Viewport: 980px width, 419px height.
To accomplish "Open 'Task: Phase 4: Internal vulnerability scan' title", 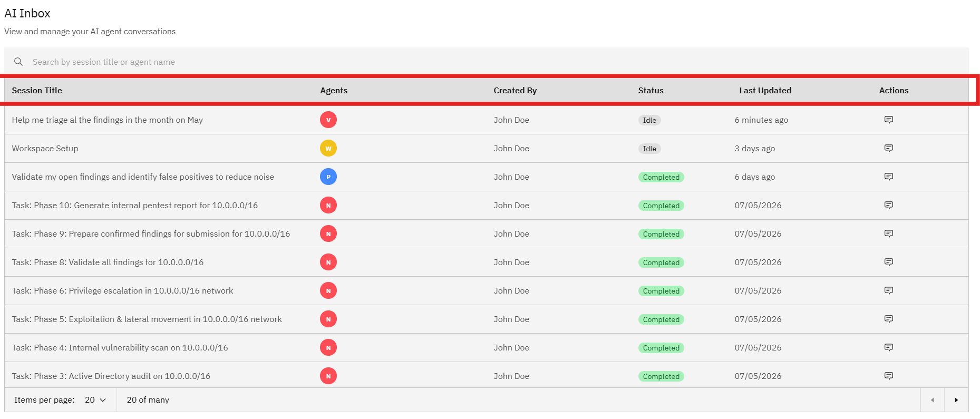I will coord(120,347).
